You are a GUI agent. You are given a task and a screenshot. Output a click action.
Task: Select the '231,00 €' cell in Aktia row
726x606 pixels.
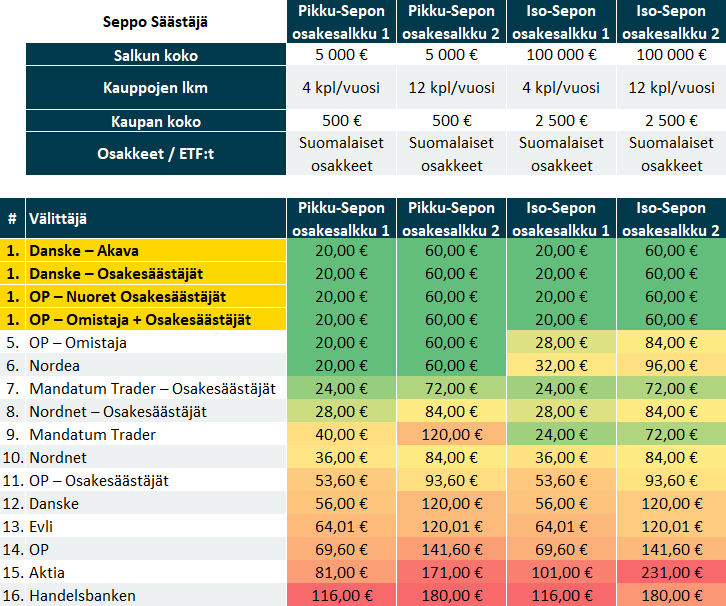pyautogui.click(x=671, y=573)
